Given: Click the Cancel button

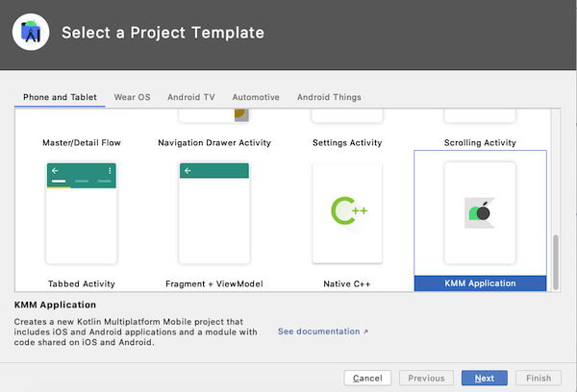Looking at the screenshot, I should [367, 378].
